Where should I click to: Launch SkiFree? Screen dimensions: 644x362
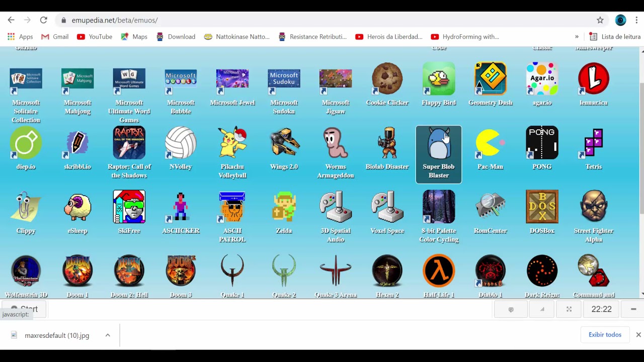pos(129,207)
